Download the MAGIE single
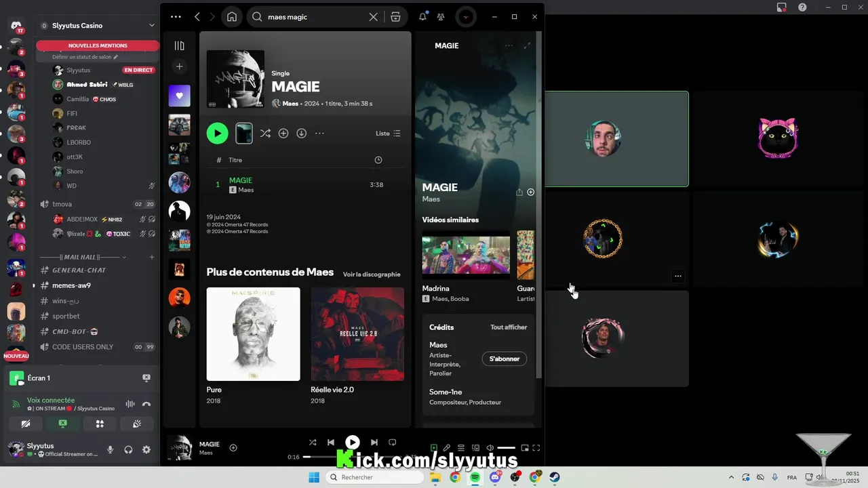This screenshot has width=868, height=488. pos(302,134)
